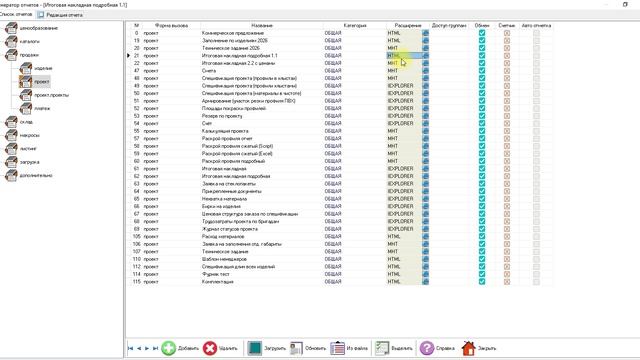The width and height of the screenshot is (640, 360).
Task: Switch to the Список отчетов tab
Action: [16, 14]
